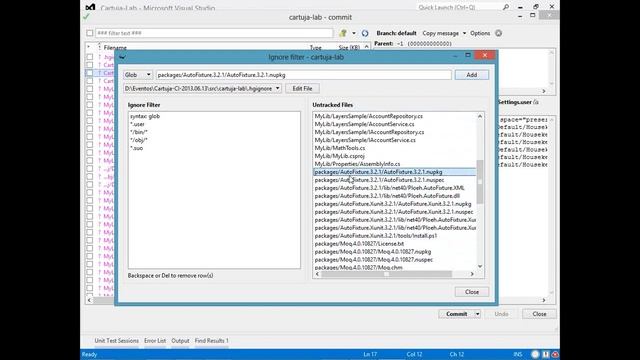Click the scroll-down arrow of Untracked Files
This screenshot has height=360, width=640.
coord(480,267)
